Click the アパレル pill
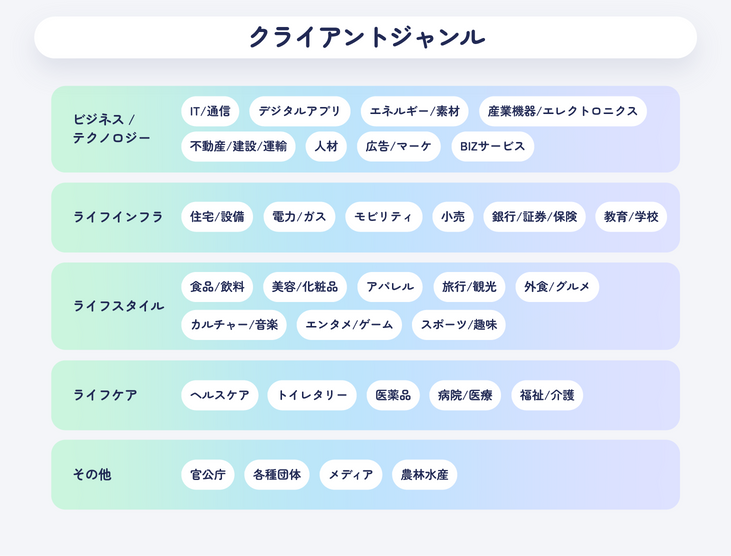The height and width of the screenshot is (556, 731). (390, 287)
